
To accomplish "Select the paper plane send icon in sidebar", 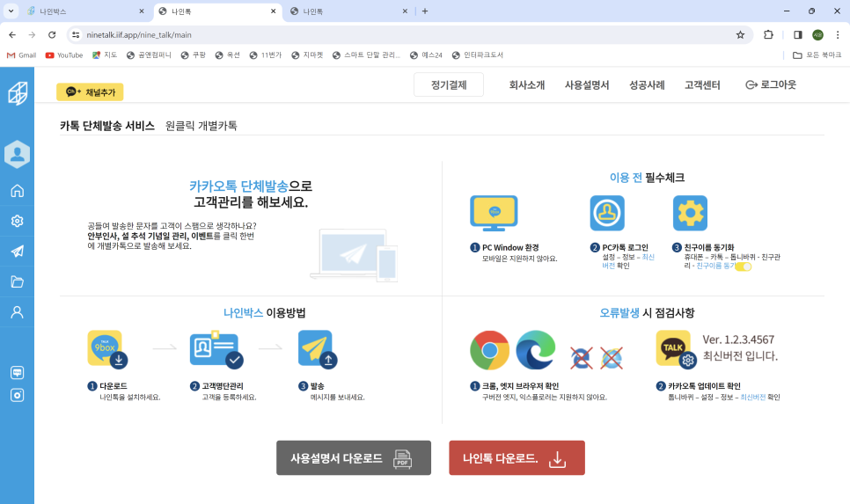I will coord(18,252).
